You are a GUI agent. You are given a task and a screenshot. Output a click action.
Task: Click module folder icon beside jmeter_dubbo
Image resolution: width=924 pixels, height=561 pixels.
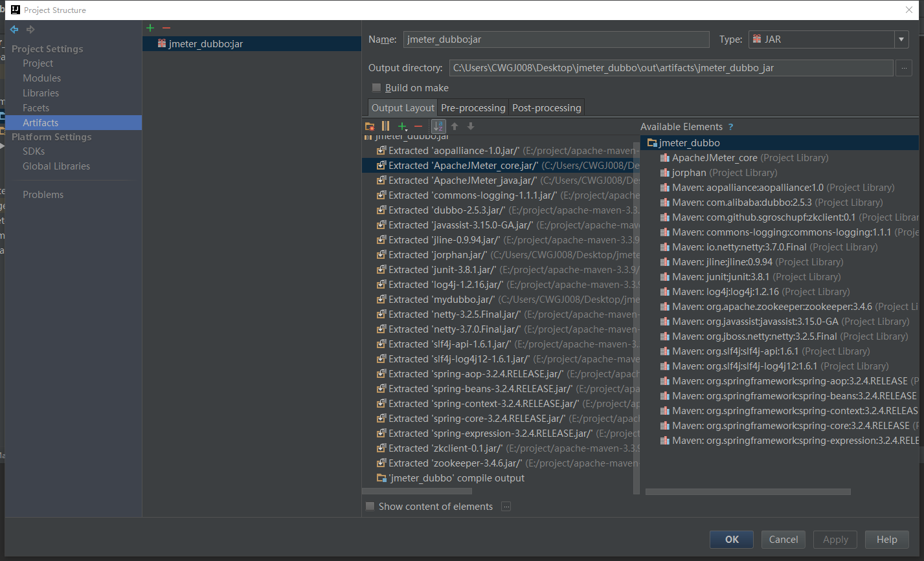point(653,143)
